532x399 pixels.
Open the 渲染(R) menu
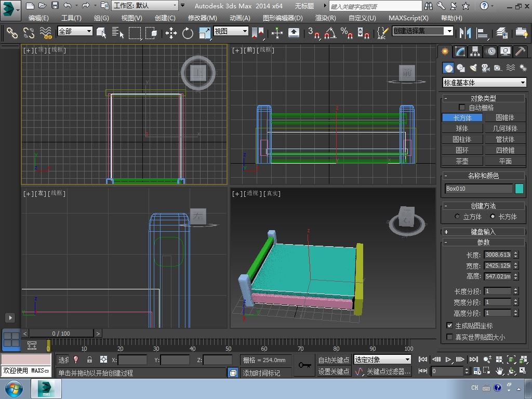[x=325, y=18]
